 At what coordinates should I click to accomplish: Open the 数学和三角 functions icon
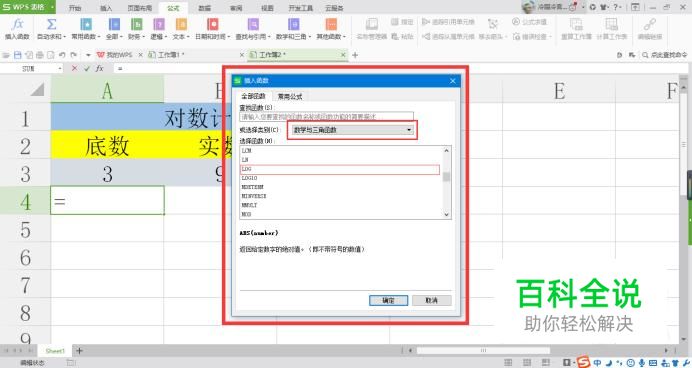293,24
